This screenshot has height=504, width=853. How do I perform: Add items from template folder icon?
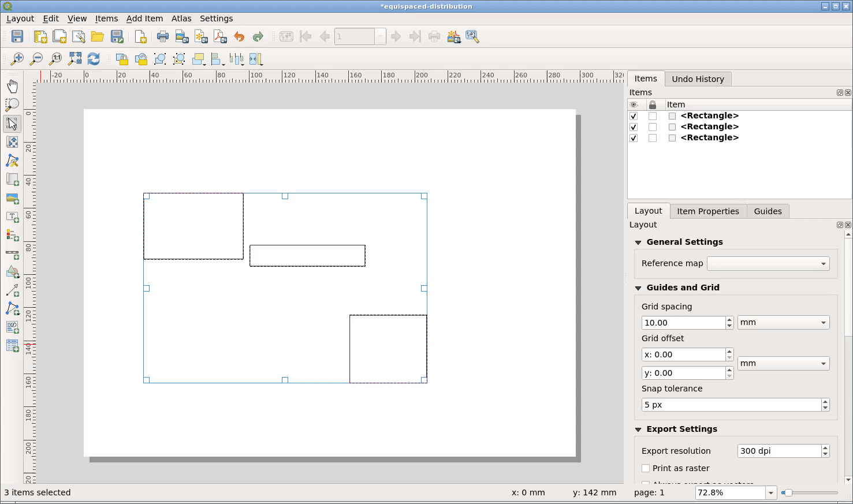98,36
